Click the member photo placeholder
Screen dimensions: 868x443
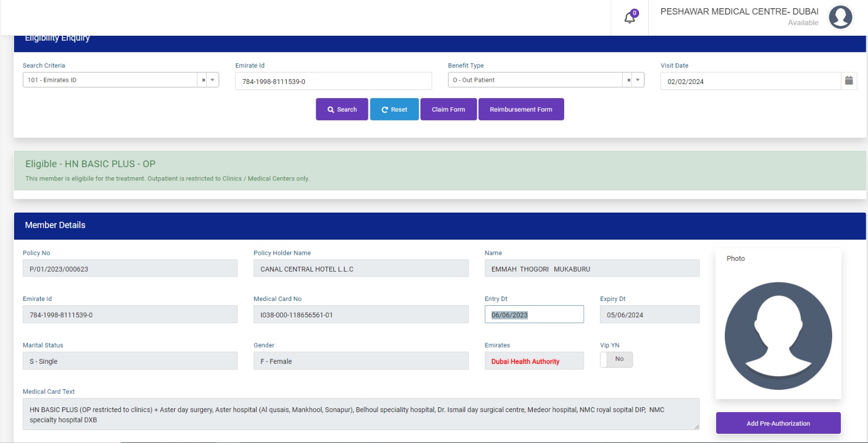778,336
